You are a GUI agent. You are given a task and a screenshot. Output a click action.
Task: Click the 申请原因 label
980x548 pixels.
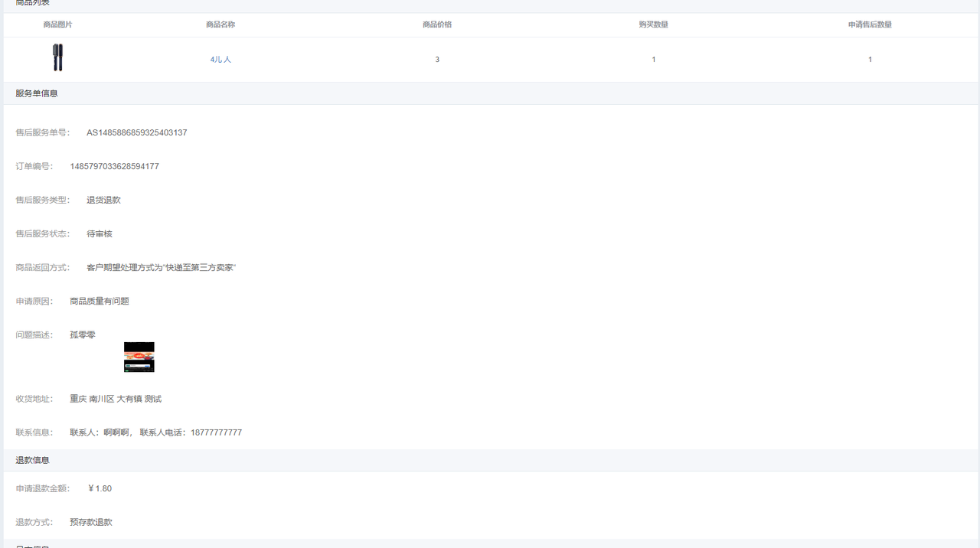(34, 302)
